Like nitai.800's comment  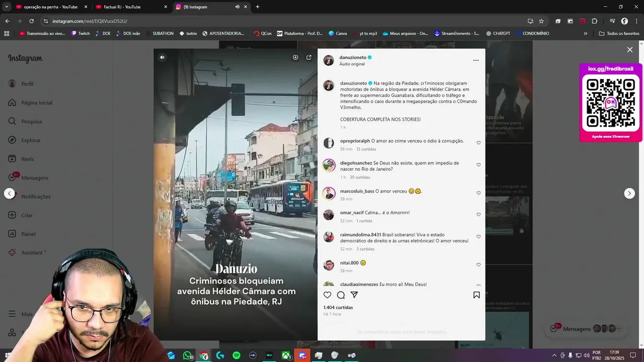point(478,265)
